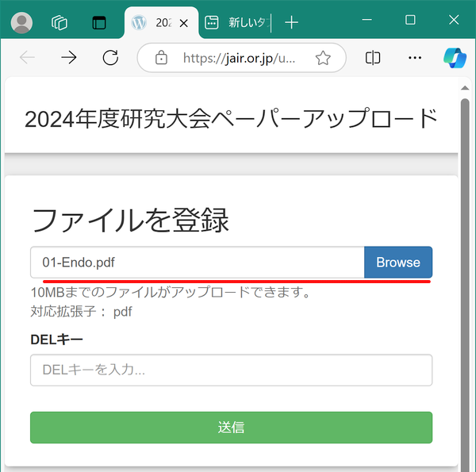Image resolution: width=476 pixels, height=472 pixels.
Task: Refresh the page with reload icon
Action: point(110,58)
